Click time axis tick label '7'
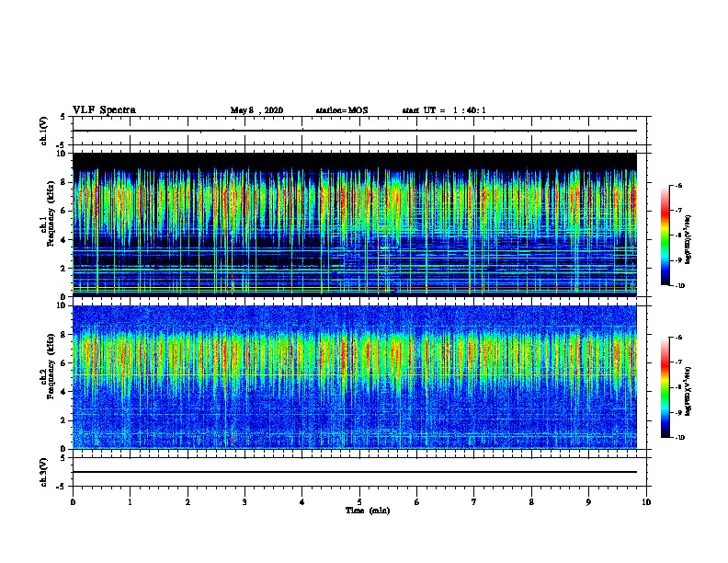The height and width of the screenshot is (563, 728). coord(474,502)
